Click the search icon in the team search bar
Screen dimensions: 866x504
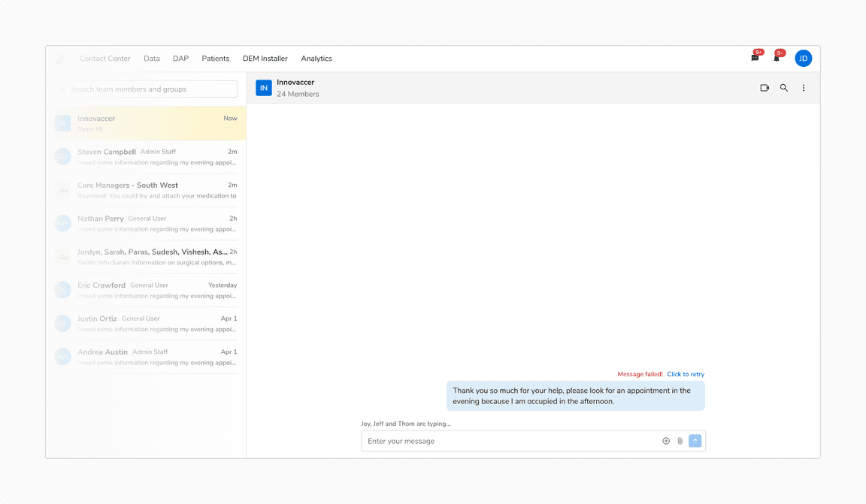pyautogui.click(x=62, y=89)
